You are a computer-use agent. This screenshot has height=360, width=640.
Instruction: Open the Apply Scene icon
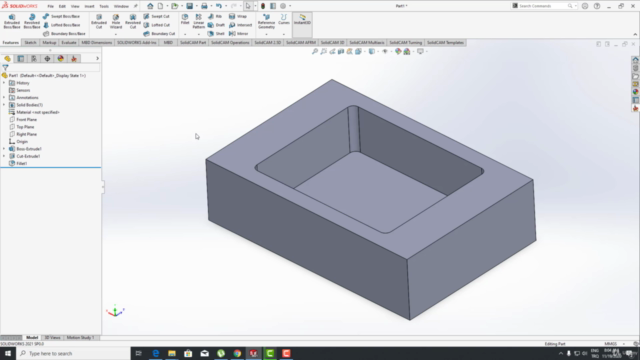[x=407, y=51]
